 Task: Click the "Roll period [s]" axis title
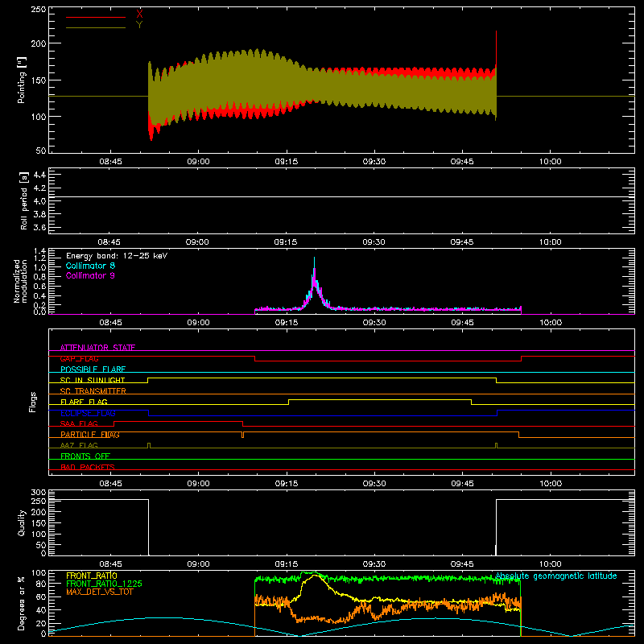tap(24, 200)
